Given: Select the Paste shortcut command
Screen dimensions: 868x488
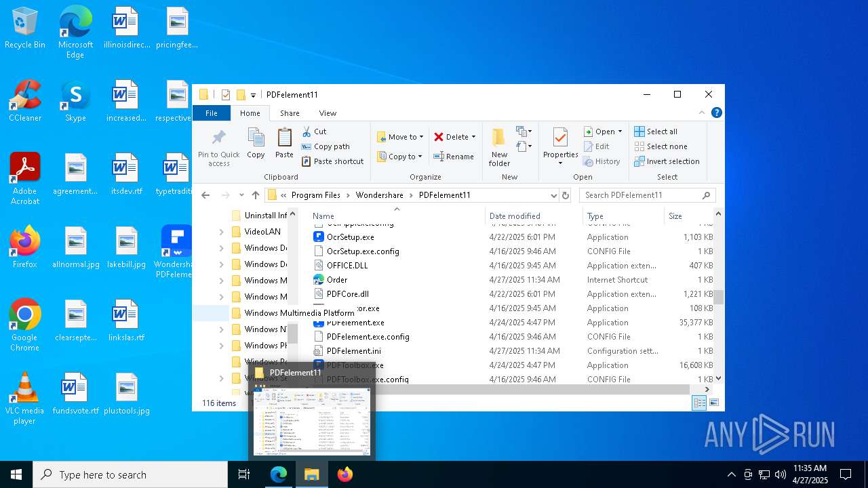Looking at the screenshot, I should point(332,161).
